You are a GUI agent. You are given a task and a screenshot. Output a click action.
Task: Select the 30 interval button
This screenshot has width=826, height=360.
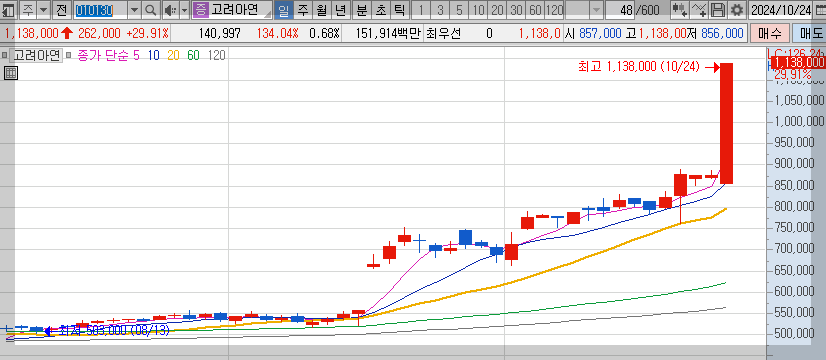516,9
